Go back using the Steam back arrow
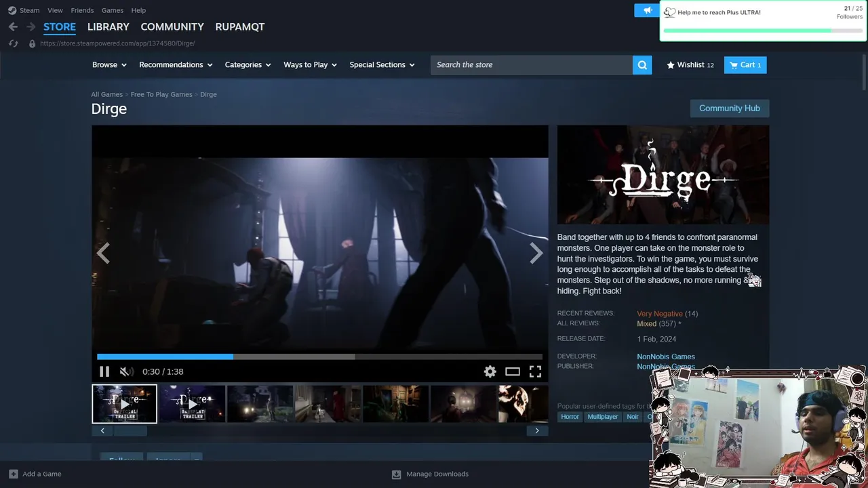868x488 pixels. click(13, 27)
